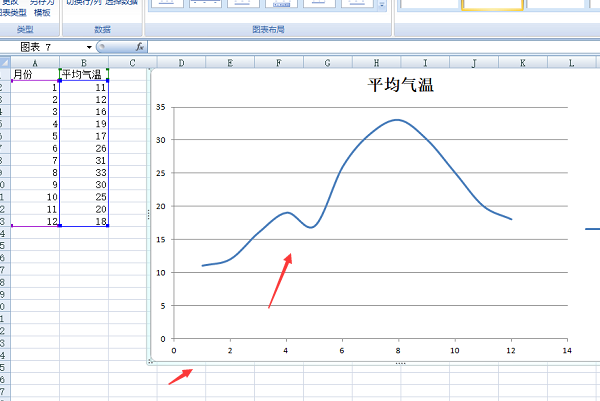600x401 pixels.
Task: Expand the chart layout gallery arrow
Action: (x=382, y=5)
